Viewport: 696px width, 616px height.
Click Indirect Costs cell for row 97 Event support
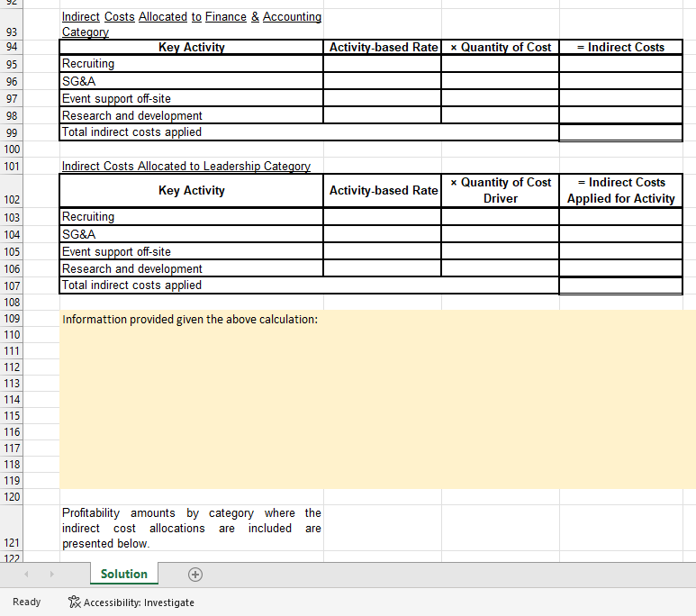click(x=620, y=98)
